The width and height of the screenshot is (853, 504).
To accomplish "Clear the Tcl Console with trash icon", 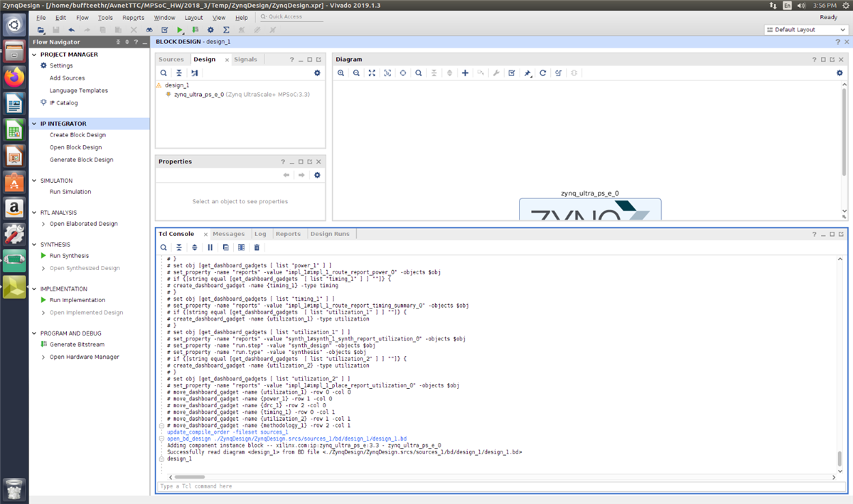I will point(257,247).
